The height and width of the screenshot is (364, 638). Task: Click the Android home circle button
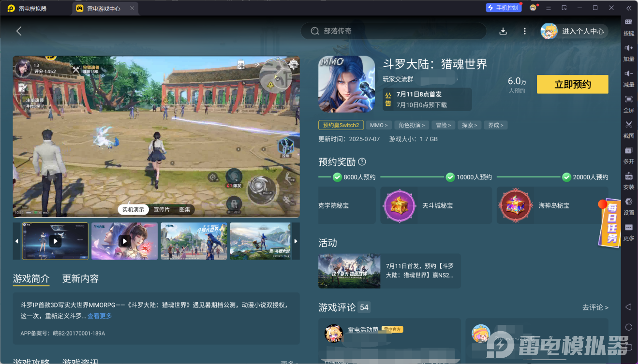tap(629, 327)
